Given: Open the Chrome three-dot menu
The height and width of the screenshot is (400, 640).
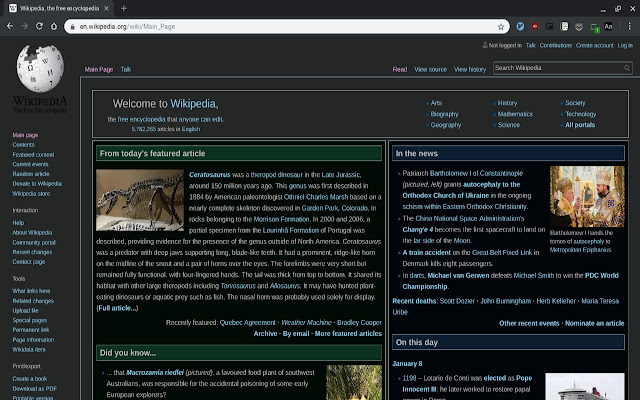Looking at the screenshot, I should (x=629, y=26).
